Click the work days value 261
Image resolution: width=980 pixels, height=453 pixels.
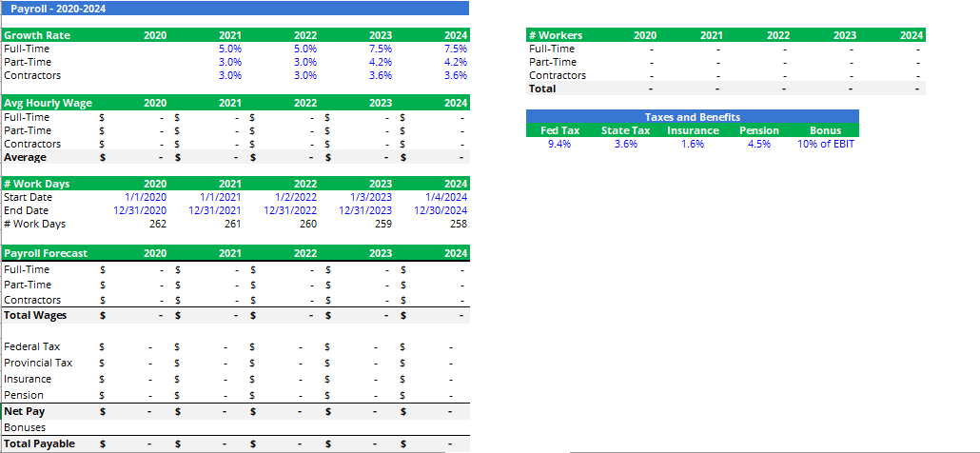click(233, 224)
